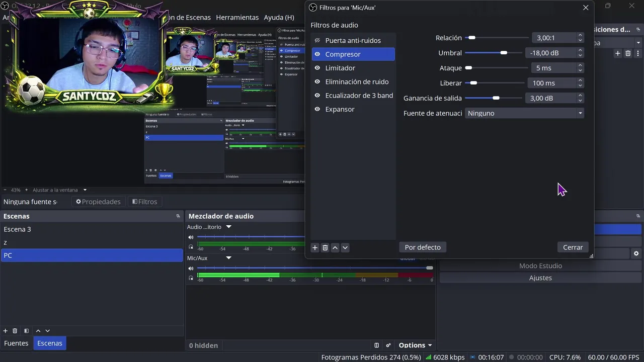
Task: Toggle Eliminación de ruido visibility
Action: (x=317, y=82)
